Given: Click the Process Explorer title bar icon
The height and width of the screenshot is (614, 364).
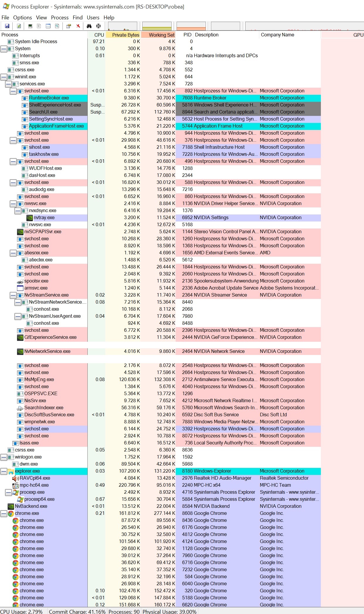Looking at the screenshot, I should [6, 6].
